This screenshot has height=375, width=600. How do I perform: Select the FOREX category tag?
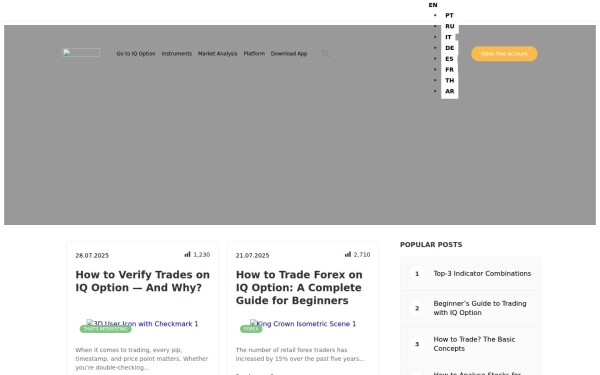coord(251,329)
